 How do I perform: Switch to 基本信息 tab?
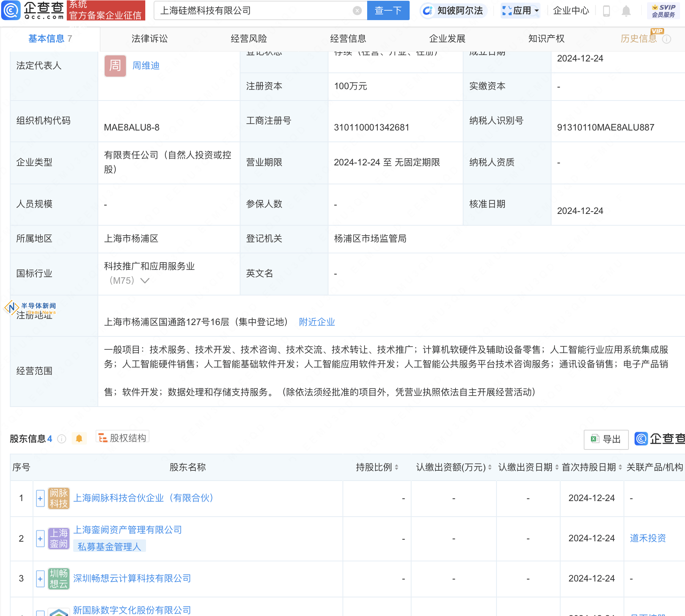pyautogui.click(x=50, y=39)
